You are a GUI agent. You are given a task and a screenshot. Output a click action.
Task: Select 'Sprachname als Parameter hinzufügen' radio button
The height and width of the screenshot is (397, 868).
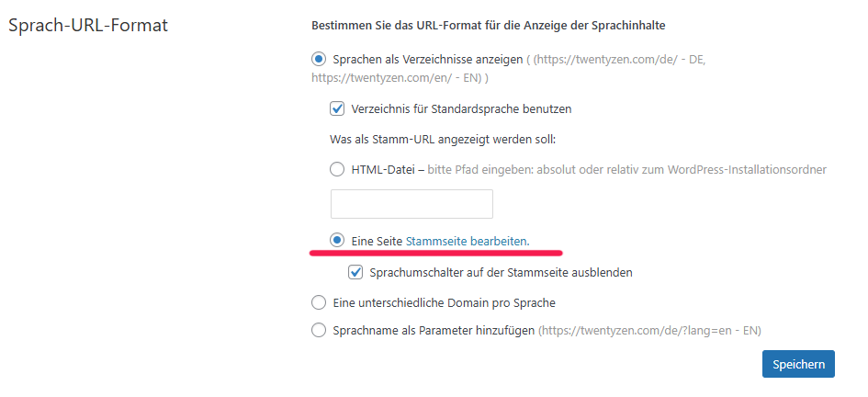319,330
